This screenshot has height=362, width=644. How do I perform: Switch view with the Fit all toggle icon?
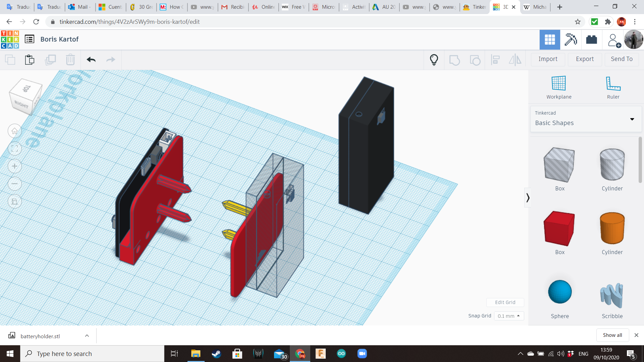[14, 148]
